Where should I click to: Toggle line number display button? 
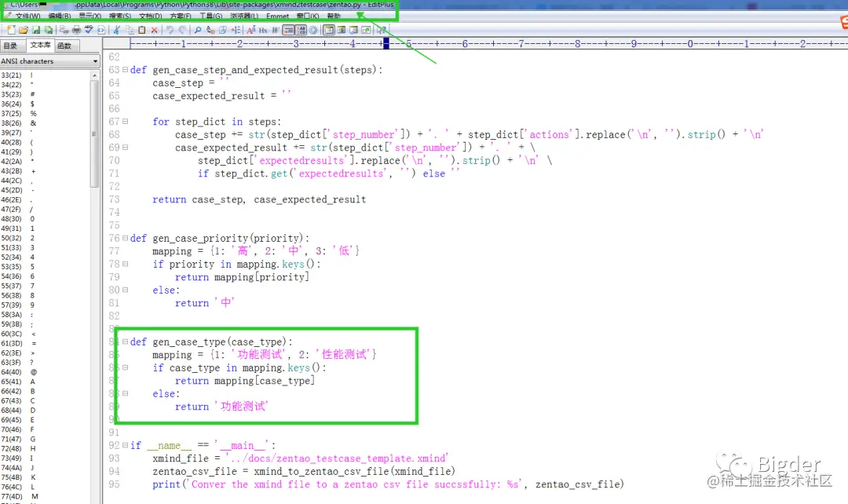click(301, 31)
